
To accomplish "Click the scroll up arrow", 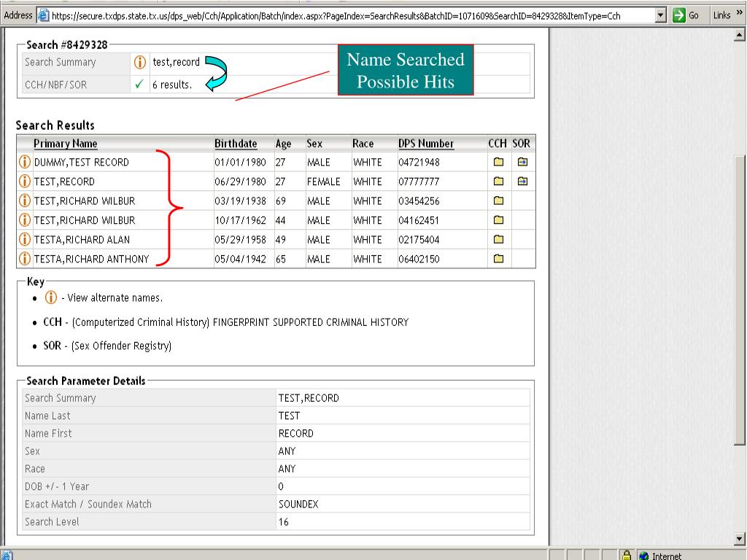I will (x=740, y=34).
